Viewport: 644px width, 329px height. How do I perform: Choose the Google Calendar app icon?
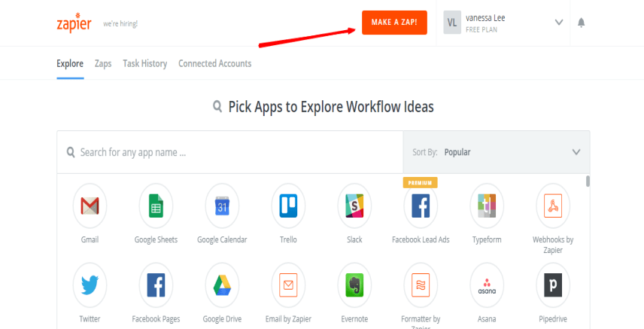[x=222, y=206]
